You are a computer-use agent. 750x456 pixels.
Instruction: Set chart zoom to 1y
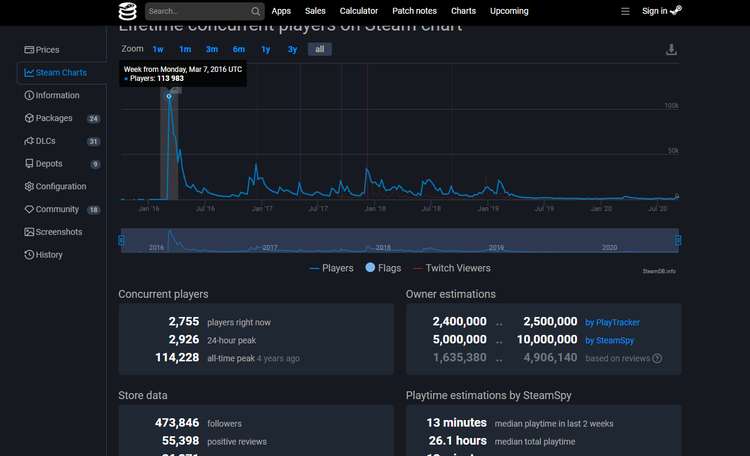266,49
